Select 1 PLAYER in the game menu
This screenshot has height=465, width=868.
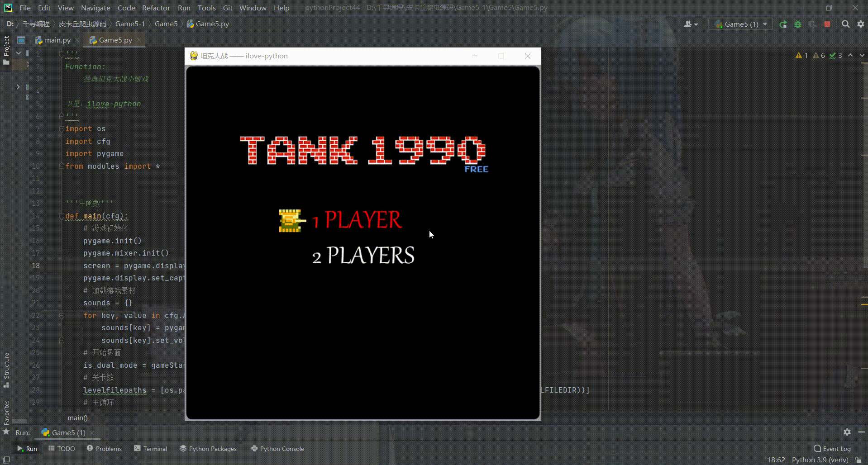point(357,220)
